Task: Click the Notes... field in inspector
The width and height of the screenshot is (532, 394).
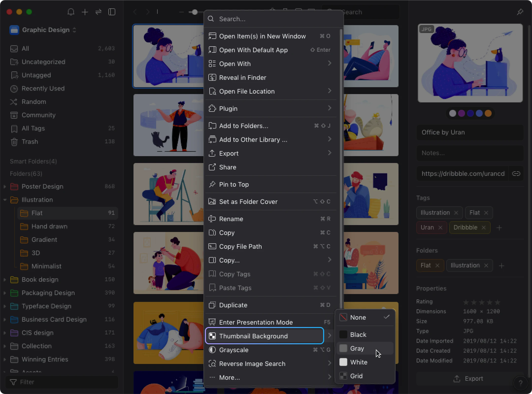Action: (x=470, y=153)
